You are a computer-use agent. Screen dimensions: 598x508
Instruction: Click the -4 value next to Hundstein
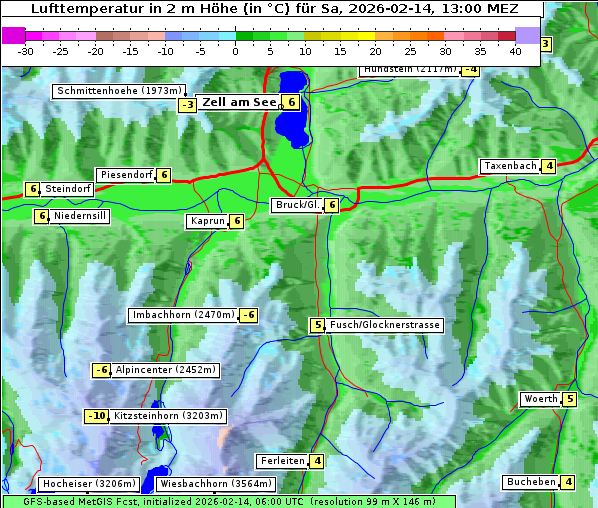470,71
